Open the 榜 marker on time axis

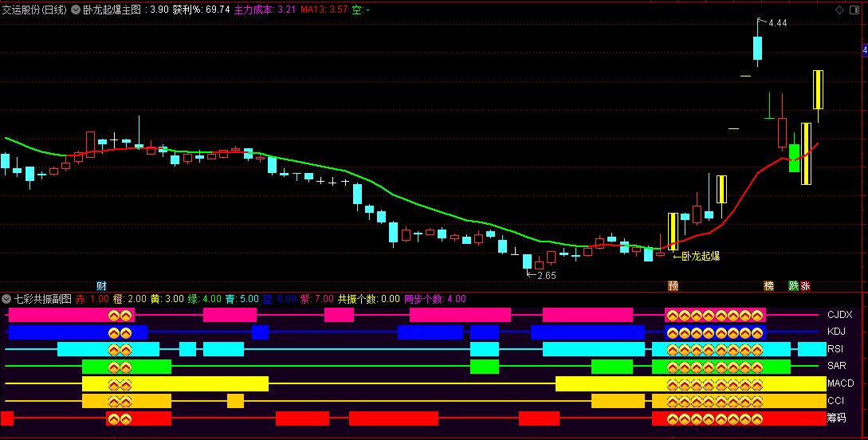tap(769, 285)
